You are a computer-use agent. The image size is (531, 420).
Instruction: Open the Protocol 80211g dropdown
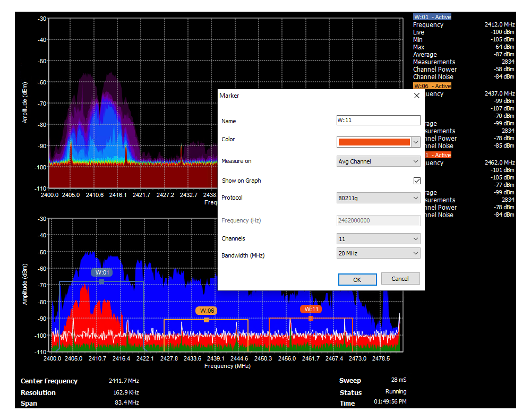pyautogui.click(x=378, y=198)
